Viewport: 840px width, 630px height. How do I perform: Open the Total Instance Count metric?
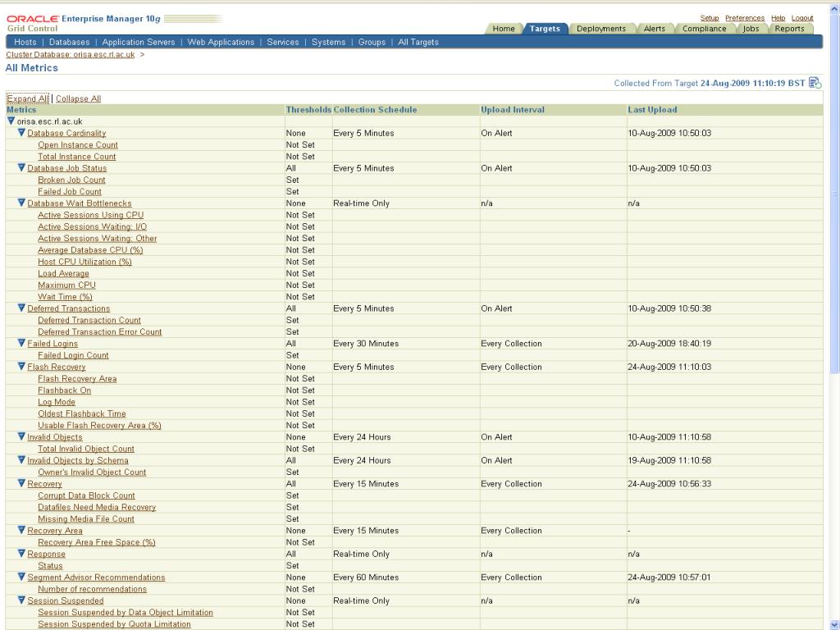(x=76, y=157)
